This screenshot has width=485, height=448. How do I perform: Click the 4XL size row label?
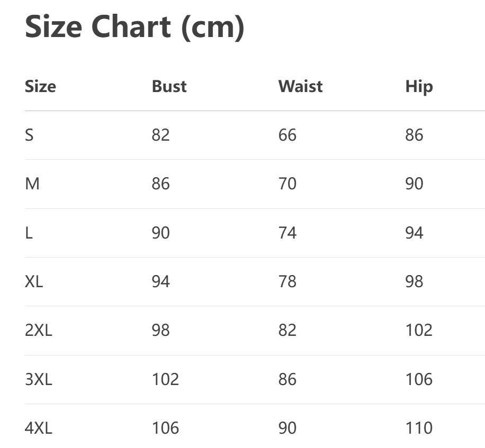tap(39, 428)
